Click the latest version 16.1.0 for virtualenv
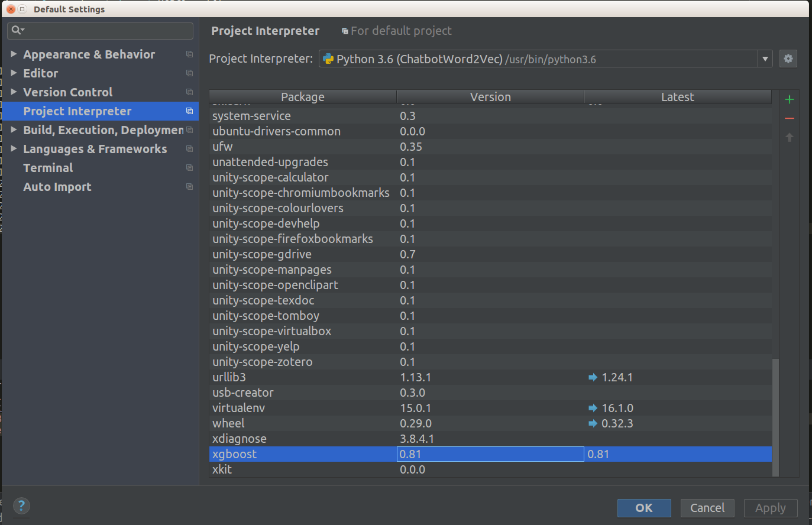This screenshot has height=525, width=812. tap(617, 408)
